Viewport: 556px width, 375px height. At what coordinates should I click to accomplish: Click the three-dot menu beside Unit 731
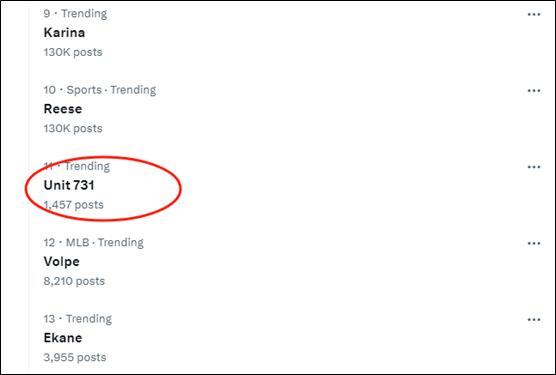pyautogui.click(x=534, y=167)
